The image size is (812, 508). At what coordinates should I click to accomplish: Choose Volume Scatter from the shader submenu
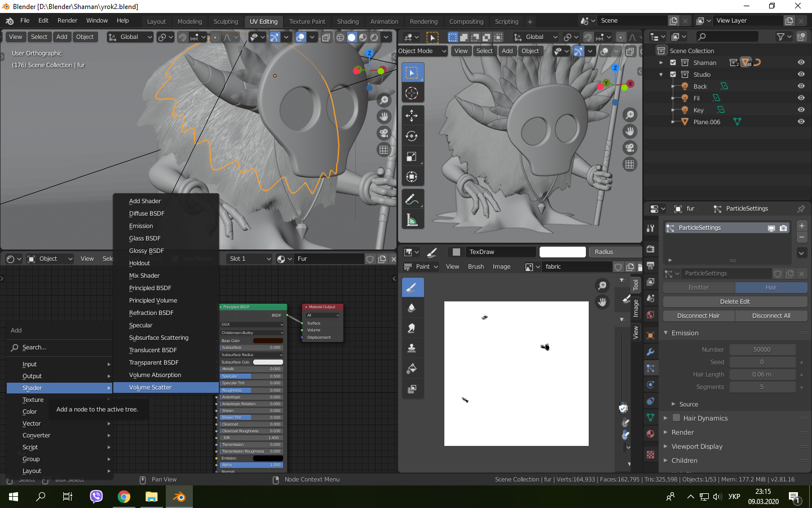pyautogui.click(x=151, y=387)
